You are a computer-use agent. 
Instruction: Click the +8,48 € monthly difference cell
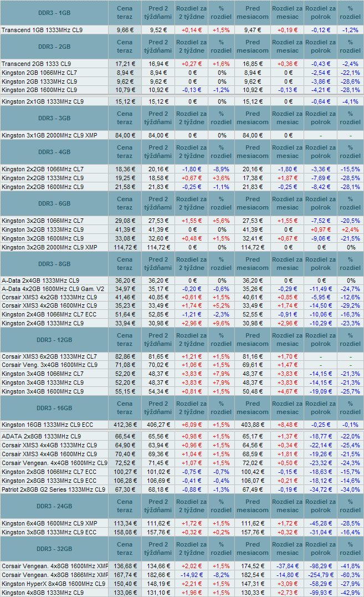point(288,425)
